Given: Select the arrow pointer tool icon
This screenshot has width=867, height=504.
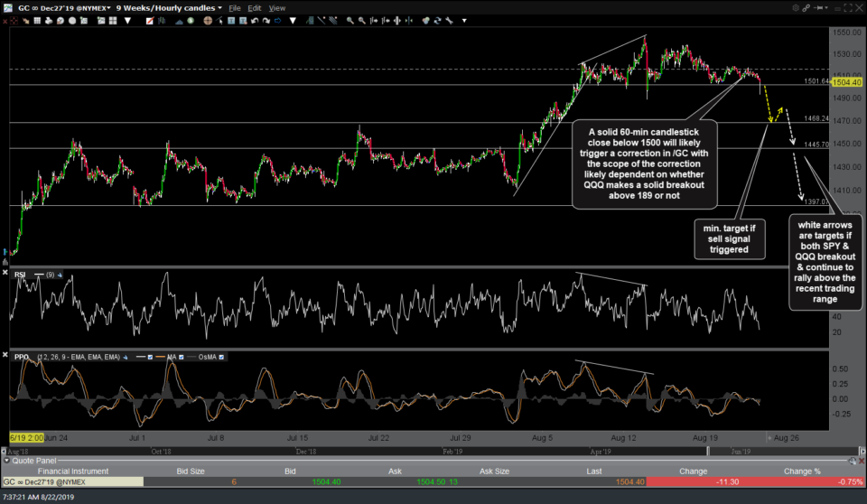Looking at the screenshot, I should (219, 21).
